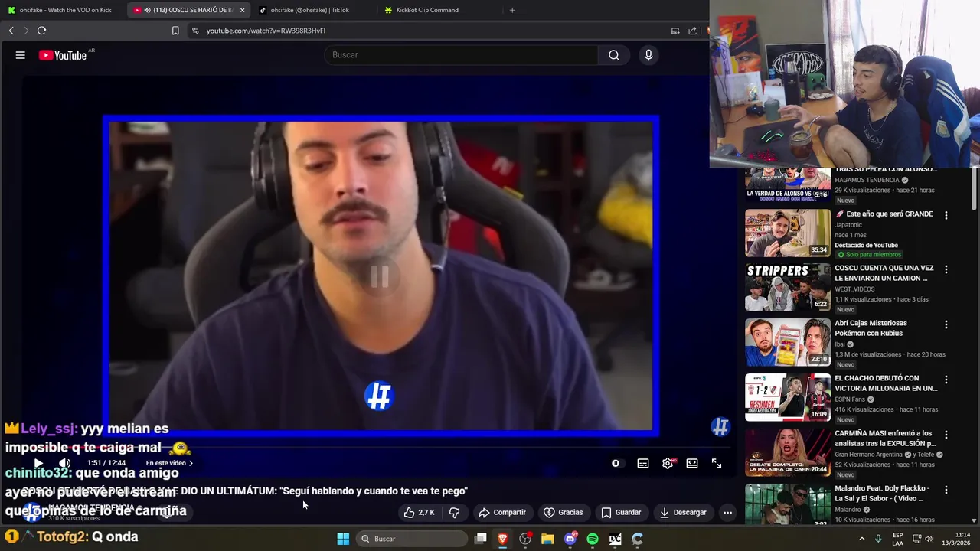Go back in browser history

[11, 31]
